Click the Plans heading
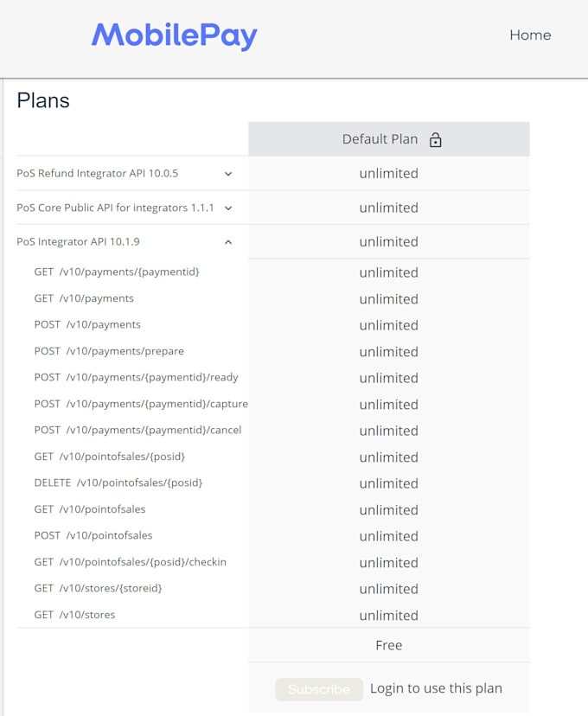This screenshot has height=716, width=588. point(43,100)
